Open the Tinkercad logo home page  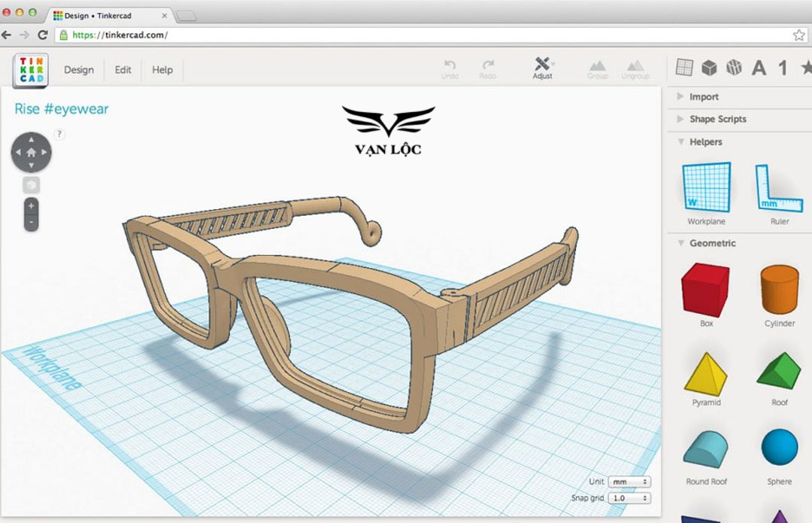(29, 69)
